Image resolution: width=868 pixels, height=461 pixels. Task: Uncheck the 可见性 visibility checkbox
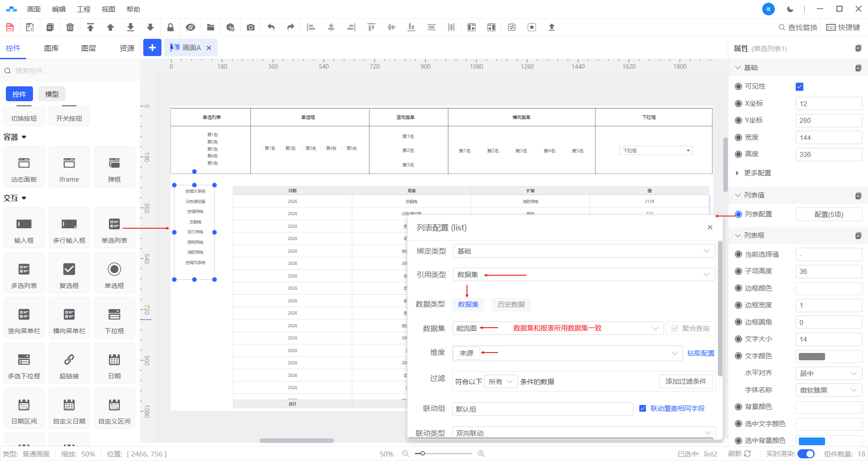click(799, 87)
